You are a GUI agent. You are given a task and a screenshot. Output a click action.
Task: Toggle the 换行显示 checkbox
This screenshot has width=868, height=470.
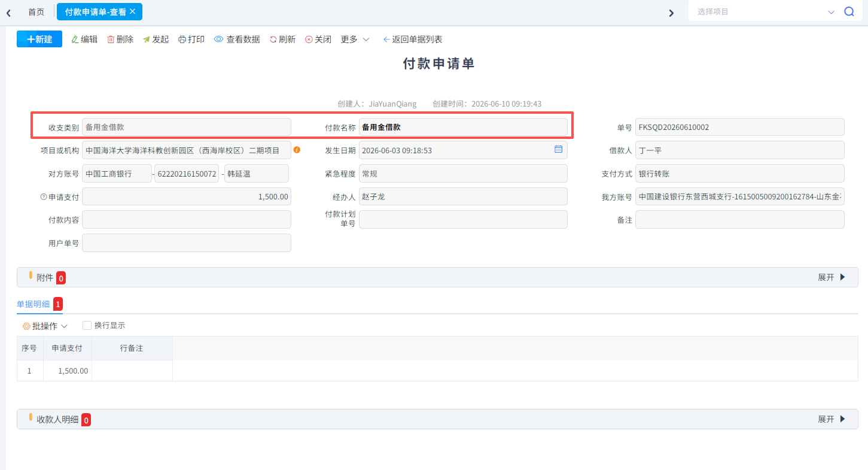pos(87,326)
